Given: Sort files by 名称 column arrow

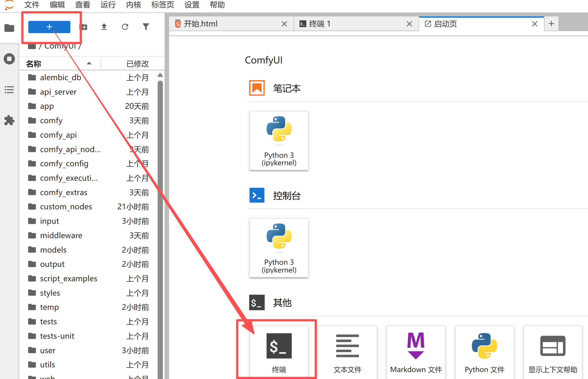Looking at the screenshot, I should click(89, 64).
